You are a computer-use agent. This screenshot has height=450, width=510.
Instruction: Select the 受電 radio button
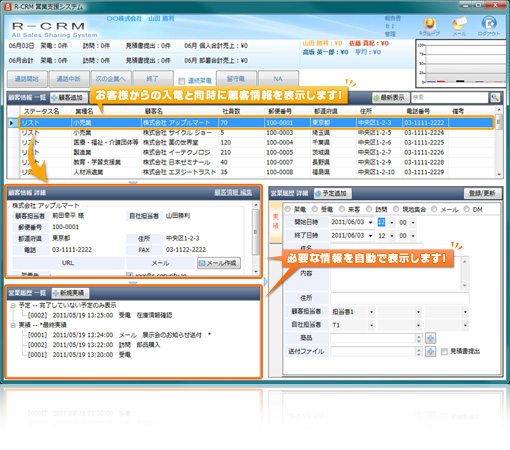point(315,209)
